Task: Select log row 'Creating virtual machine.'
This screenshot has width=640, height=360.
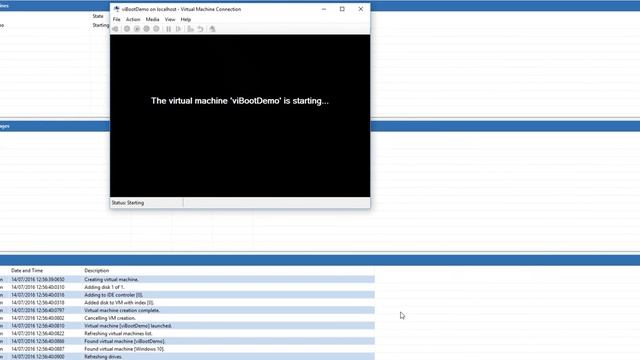Action: coord(187,280)
